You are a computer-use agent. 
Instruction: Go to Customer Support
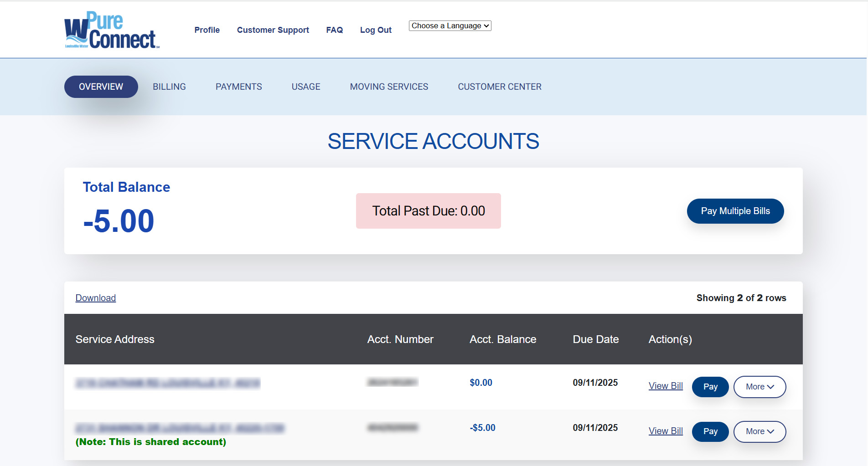(273, 30)
